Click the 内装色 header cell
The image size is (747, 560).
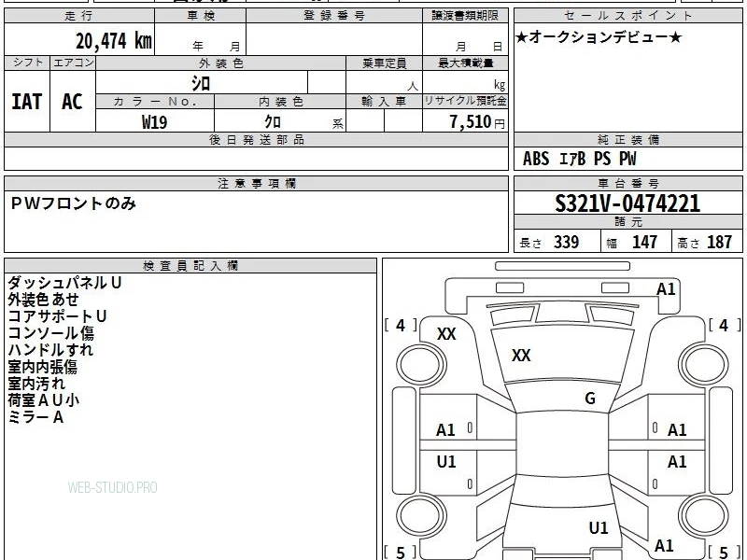(x=280, y=102)
